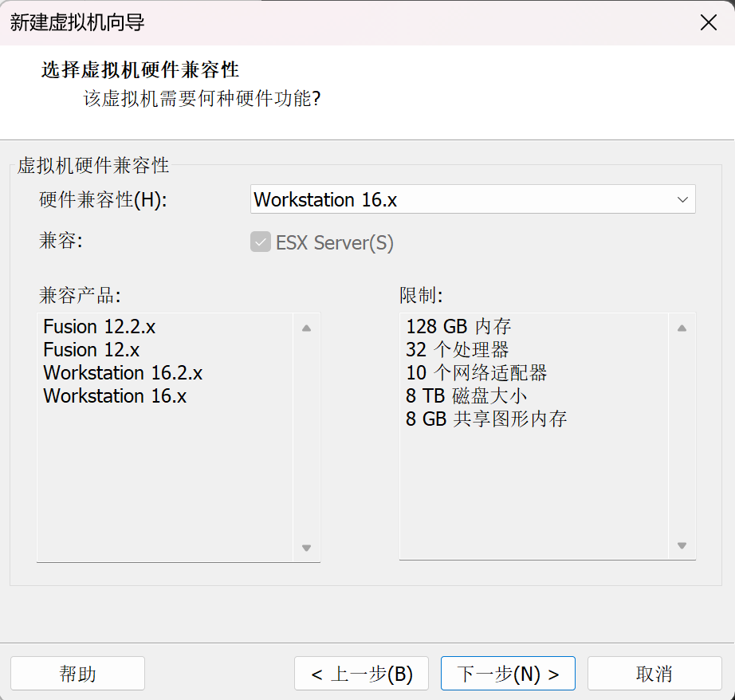Viewport: 735px width, 700px height.
Task: Click up arrow of 兼容产品 list scrollbar
Action: tap(307, 328)
